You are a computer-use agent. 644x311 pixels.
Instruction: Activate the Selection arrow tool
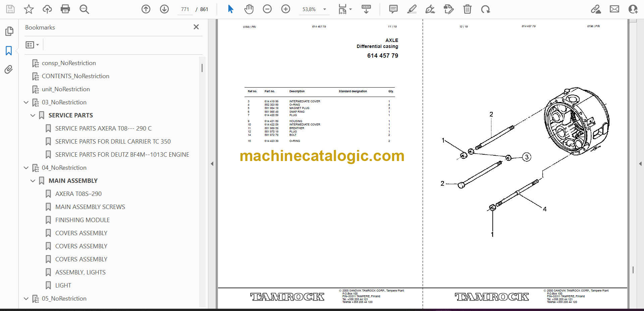[230, 9]
